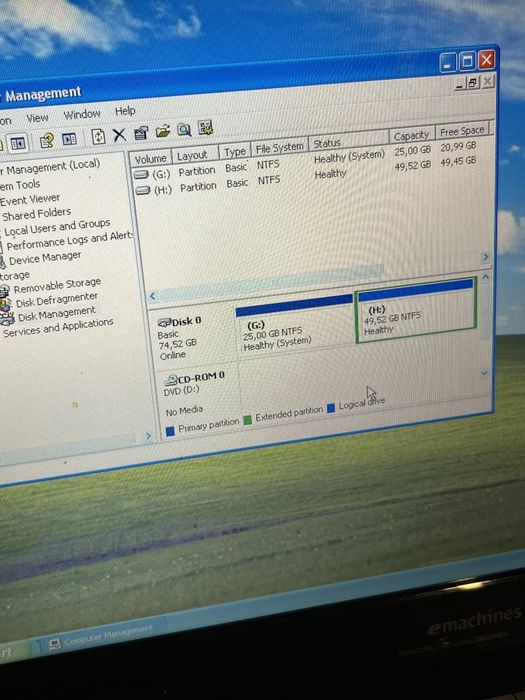The image size is (525, 700).
Task: Click the drive icon next to (H:) volume
Action: click(142, 191)
